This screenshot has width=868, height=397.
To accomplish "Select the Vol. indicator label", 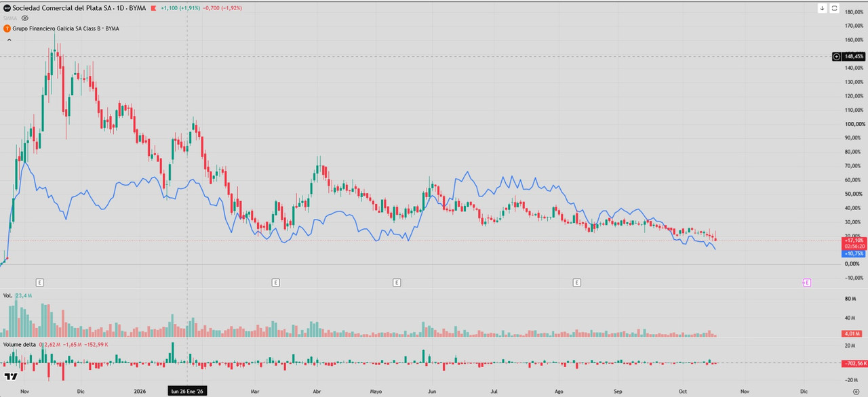I will (7, 295).
